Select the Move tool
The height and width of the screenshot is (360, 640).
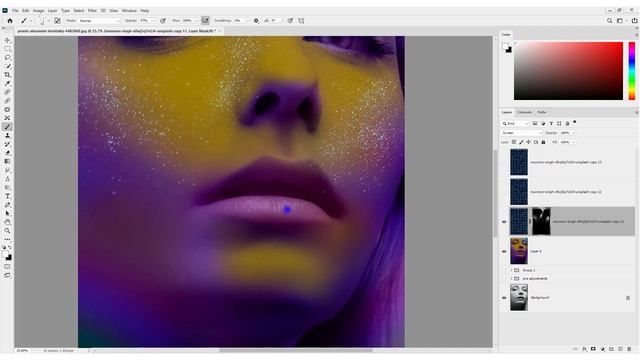tap(7, 40)
